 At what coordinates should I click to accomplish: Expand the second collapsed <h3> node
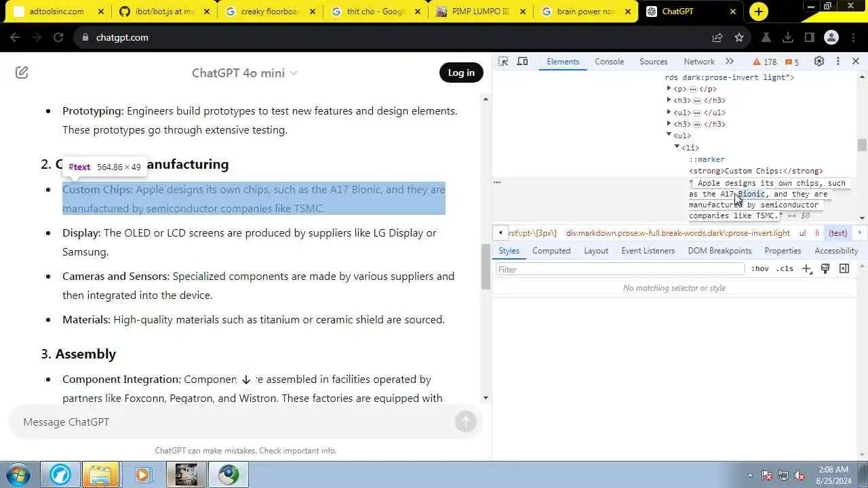[x=669, y=123]
